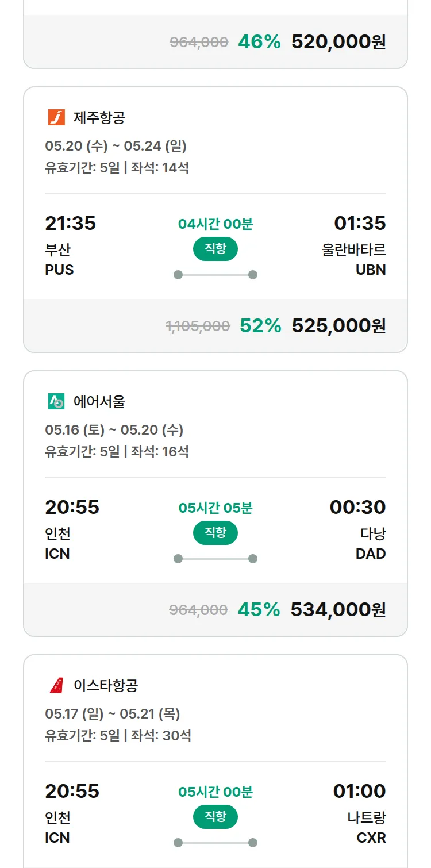
Task: Click the Busan–Ulaanbaatar route line indicator
Action: [x=215, y=275]
